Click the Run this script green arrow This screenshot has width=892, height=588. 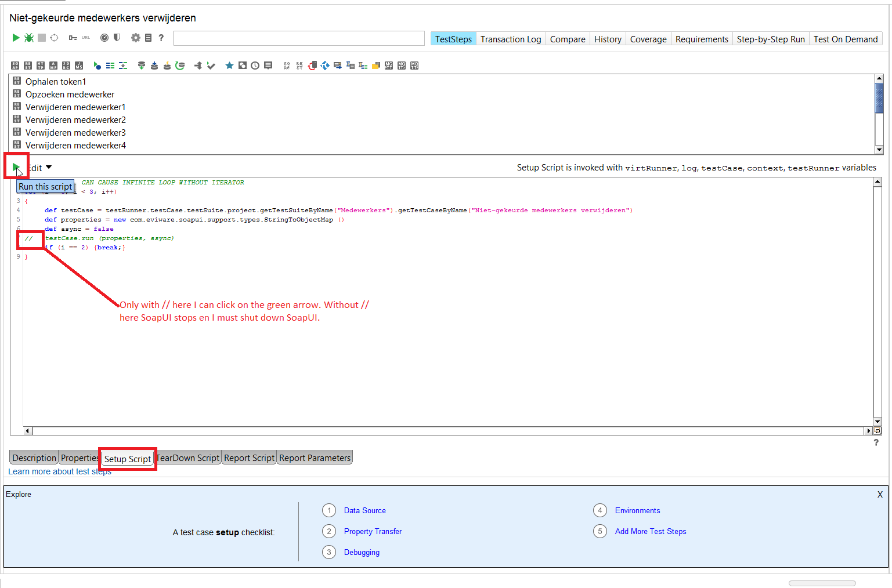[16, 168]
